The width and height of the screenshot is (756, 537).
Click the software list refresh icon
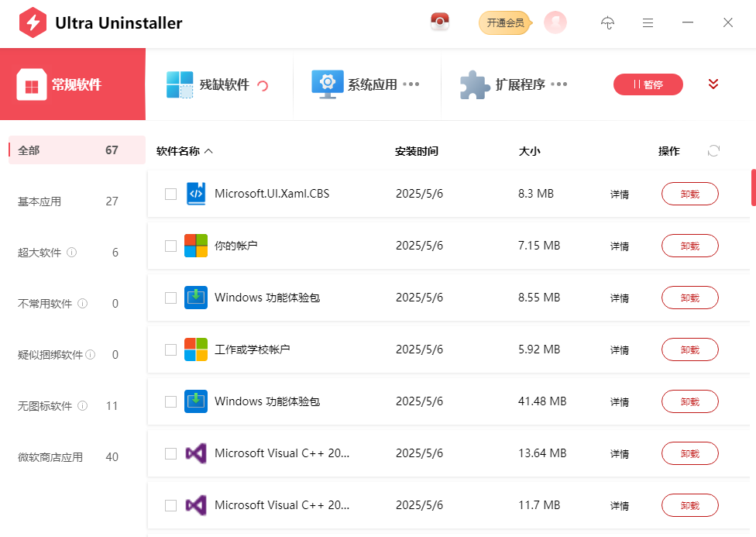(713, 151)
